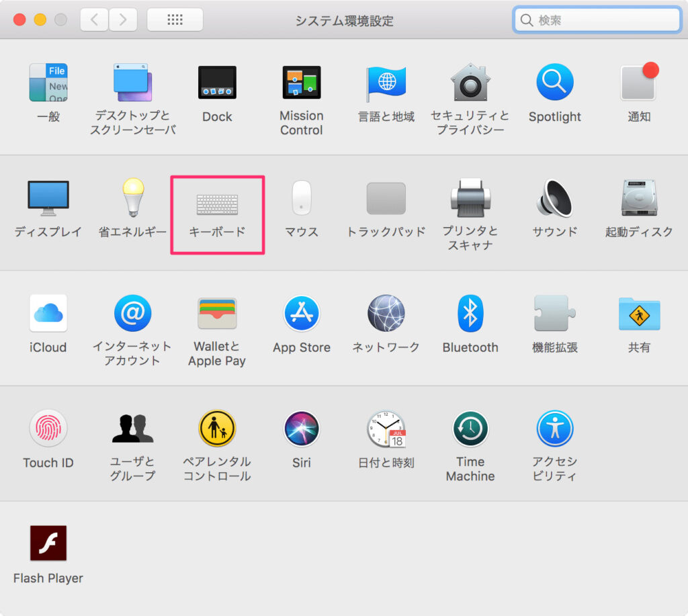Open 言語と地域 flag icon
The image size is (688, 616).
point(386,83)
